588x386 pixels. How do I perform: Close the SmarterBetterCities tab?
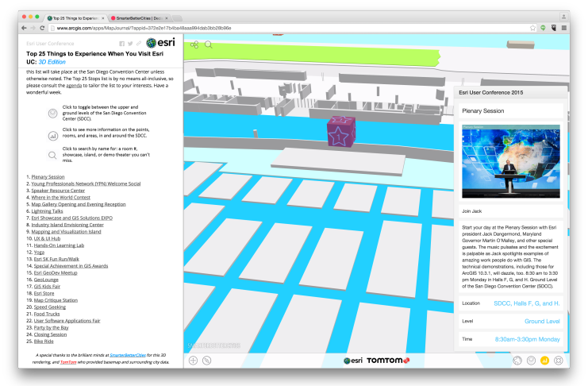167,18
